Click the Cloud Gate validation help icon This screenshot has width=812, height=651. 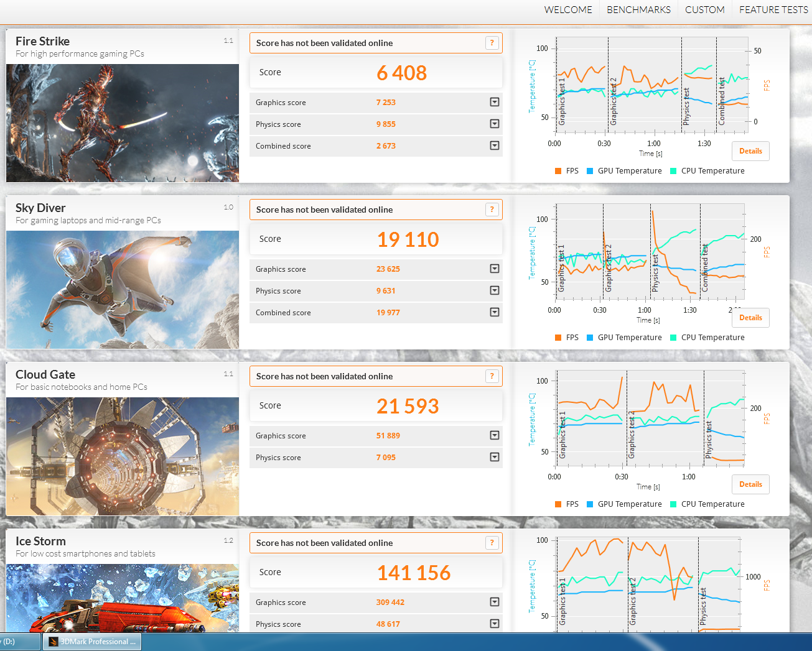(x=492, y=376)
